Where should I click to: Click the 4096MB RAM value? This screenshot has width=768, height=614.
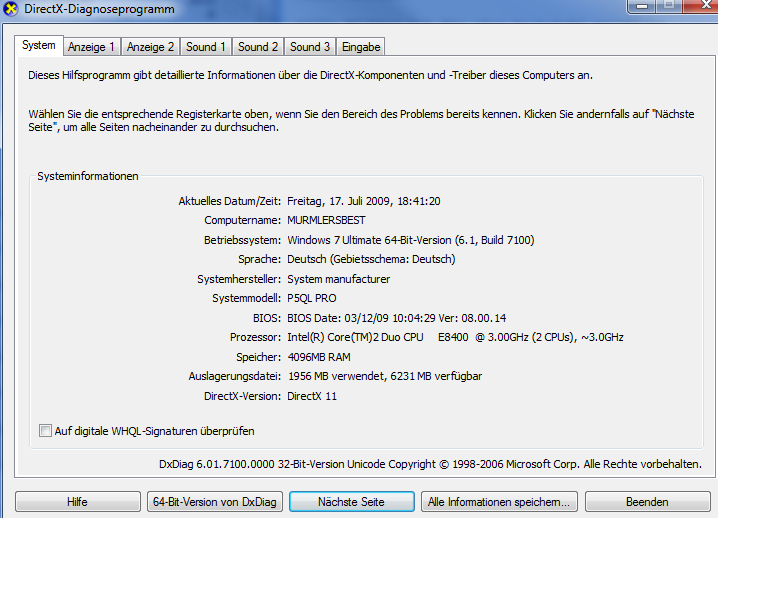(x=319, y=357)
